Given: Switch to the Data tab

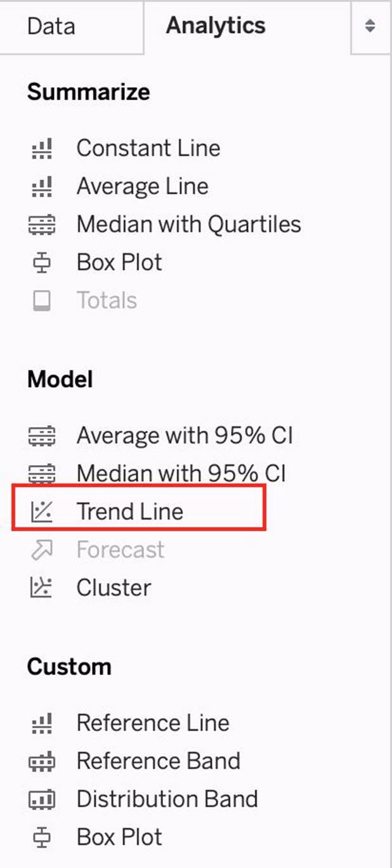Looking at the screenshot, I should (x=51, y=27).
